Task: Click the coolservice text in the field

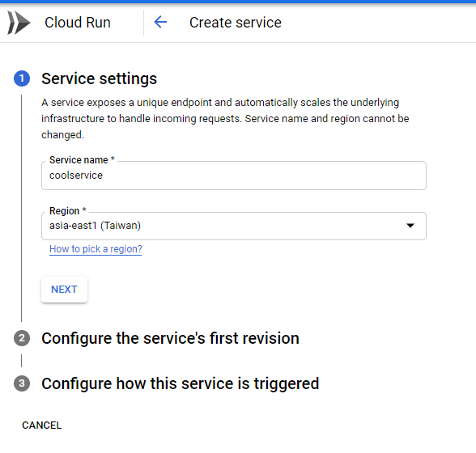Action: 76,176
